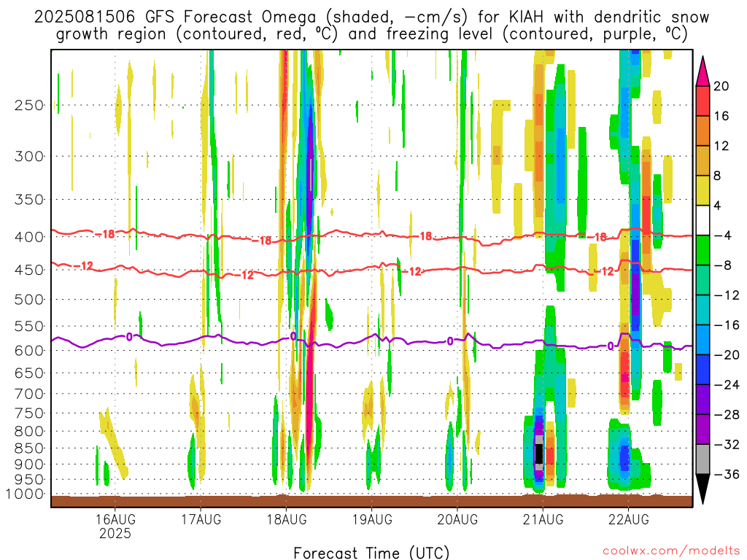Click the magenta top arrow of color scale
Viewport: 747px width, 560px height.
703,71
